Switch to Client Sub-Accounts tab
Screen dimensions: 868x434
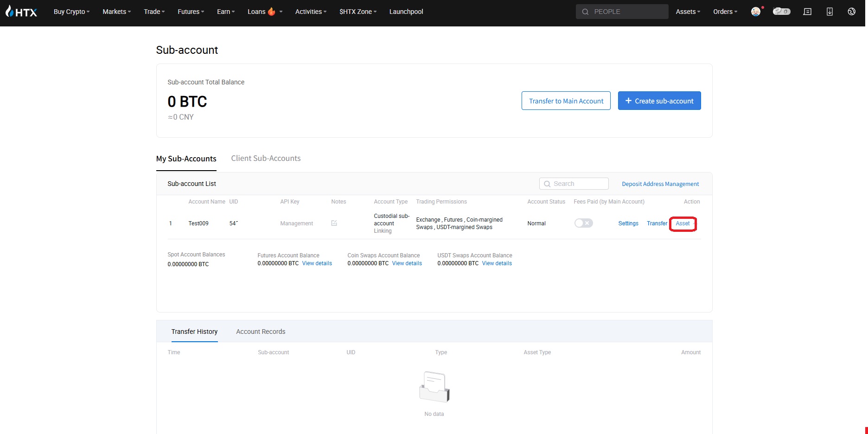[266, 159]
